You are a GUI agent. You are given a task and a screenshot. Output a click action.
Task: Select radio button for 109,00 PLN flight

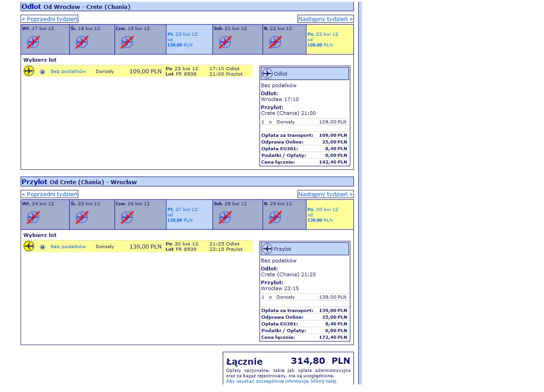[42, 72]
